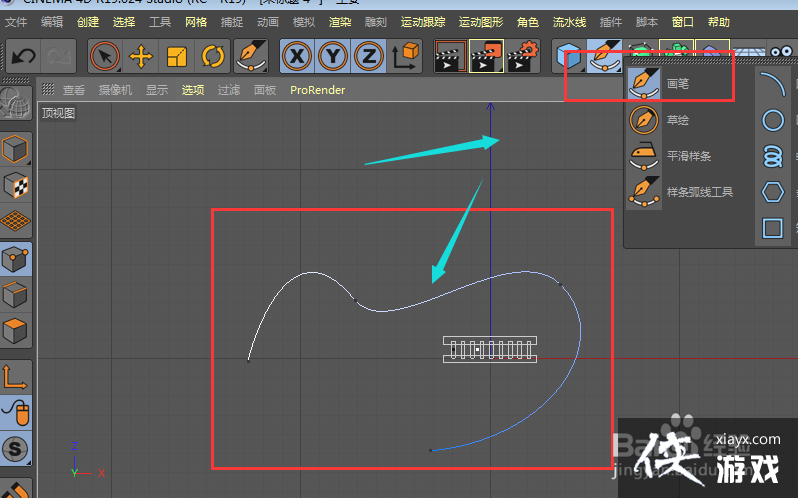Open the 动画 menu
The image size is (798, 498).
pyautogui.click(x=268, y=22)
